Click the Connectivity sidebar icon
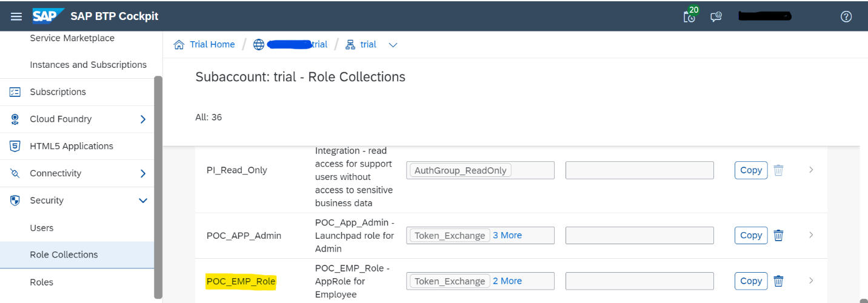The height and width of the screenshot is (303, 868). click(x=15, y=173)
